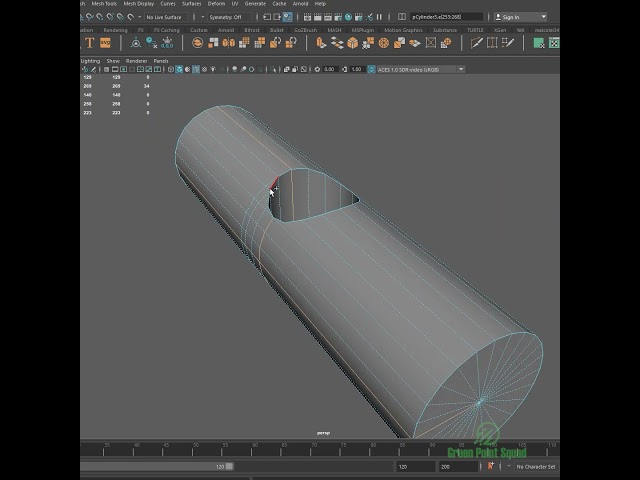Image resolution: width=640 pixels, height=480 pixels.
Task: Switch to the Bifrost shelf tab
Action: (x=252, y=30)
